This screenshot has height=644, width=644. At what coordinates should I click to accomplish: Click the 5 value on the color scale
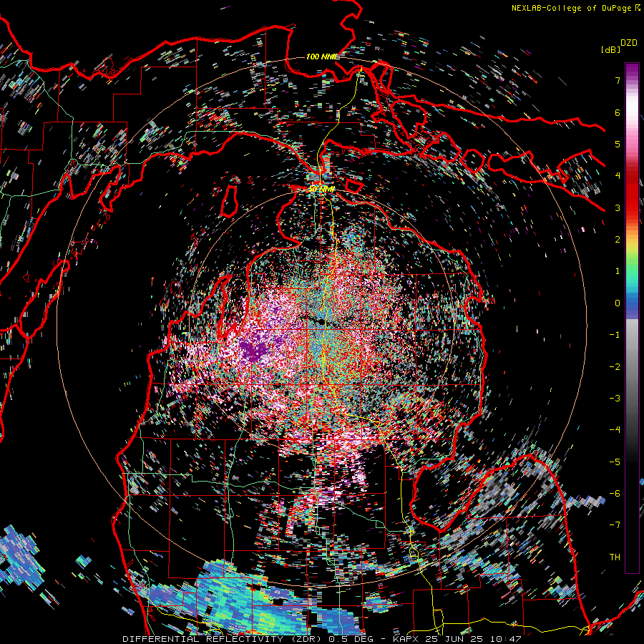[618, 144]
